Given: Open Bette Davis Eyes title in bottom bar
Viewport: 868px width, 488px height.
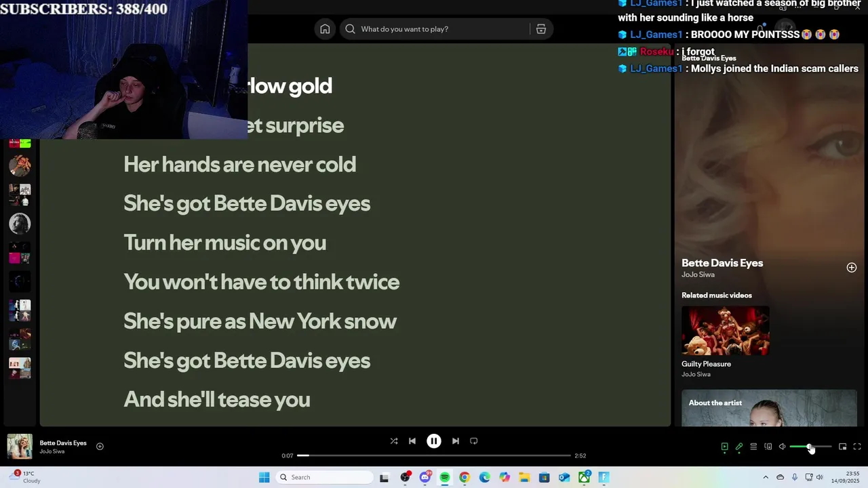Looking at the screenshot, I should (x=63, y=443).
